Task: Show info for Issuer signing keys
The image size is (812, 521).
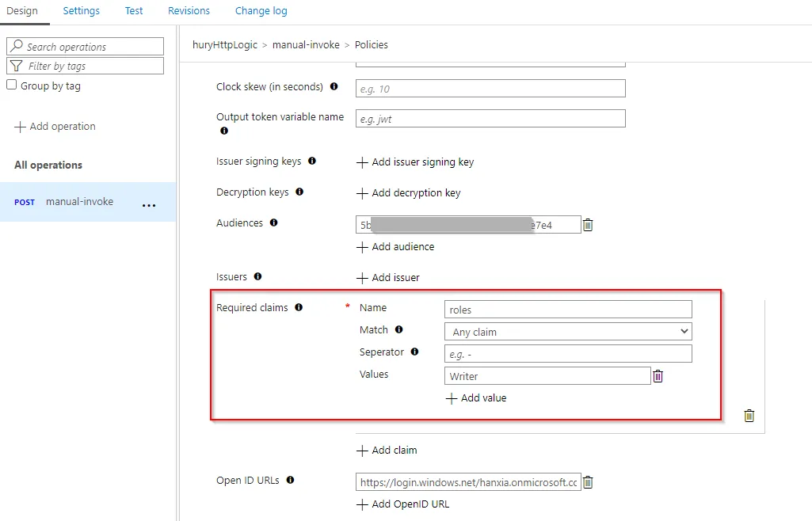Action: pyautogui.click(x=312, y=161)
